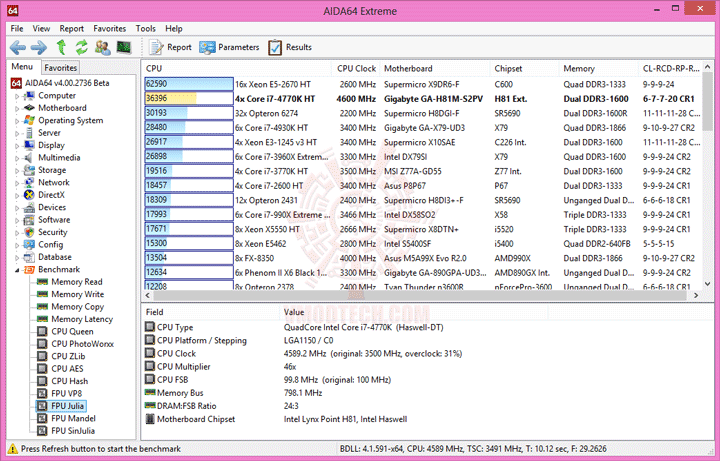This screenshot has width=720, height=461.
Task: Open the CPU Hash benchmark
Action: coord(69,381)
